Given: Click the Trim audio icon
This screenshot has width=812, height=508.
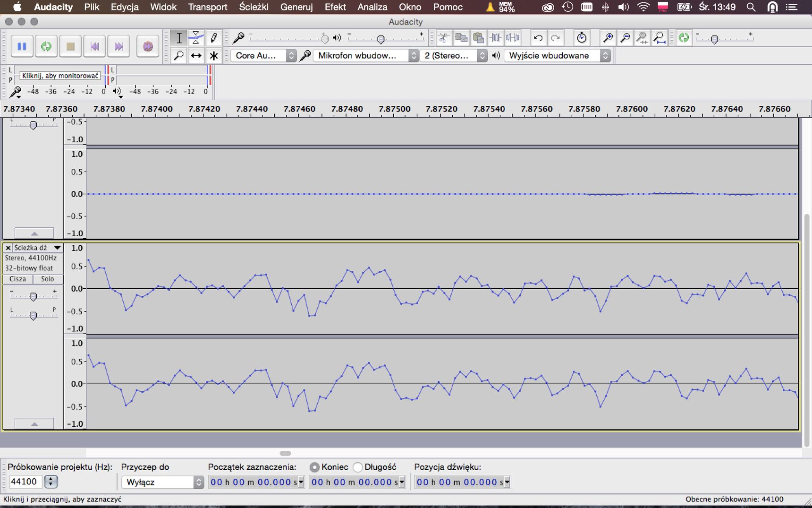Looking at the screenshot, I should click(495, 38).
